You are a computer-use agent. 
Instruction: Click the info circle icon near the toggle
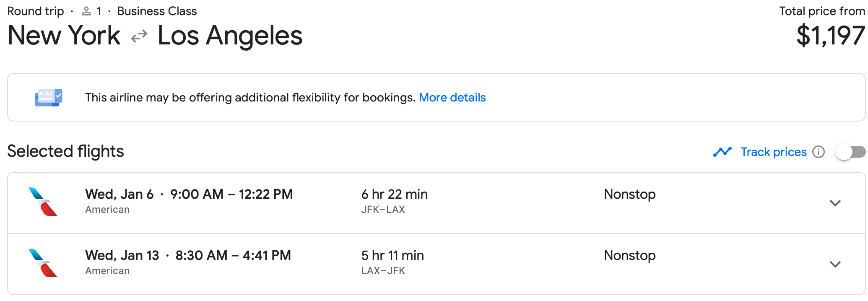tap(819, 152)
